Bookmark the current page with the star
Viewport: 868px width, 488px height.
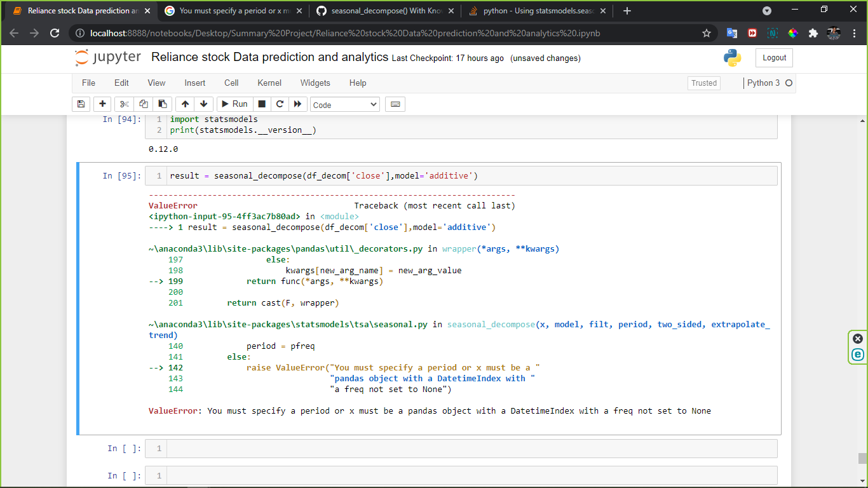click(x=707, y=32)
